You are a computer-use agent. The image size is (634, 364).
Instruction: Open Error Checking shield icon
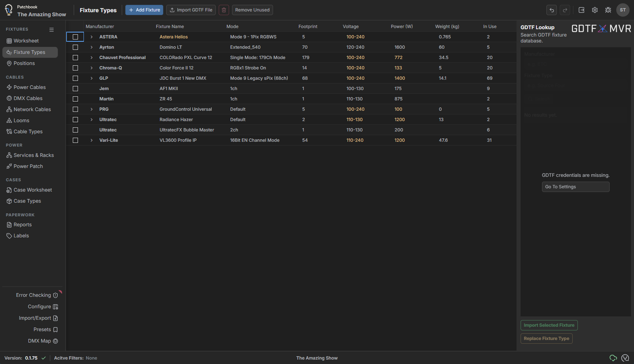click(x=55, y=295)
